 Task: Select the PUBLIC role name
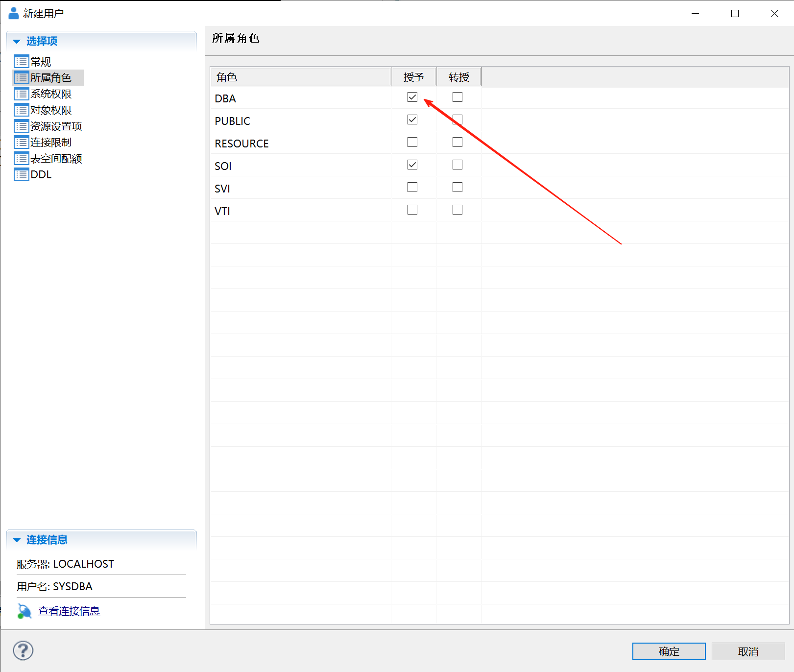coord(233,121)
